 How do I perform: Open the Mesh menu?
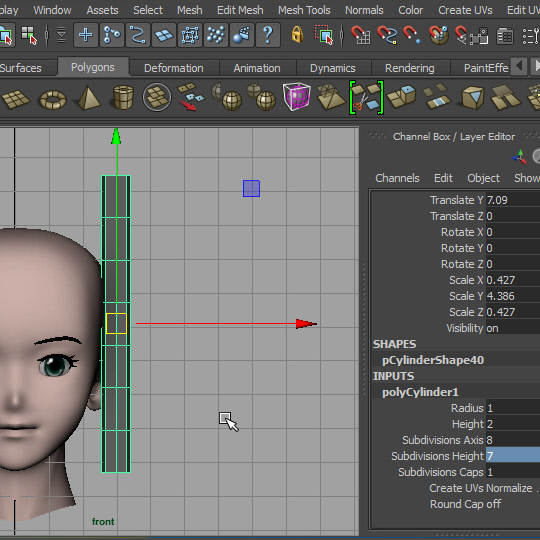(x=190, y=10)
